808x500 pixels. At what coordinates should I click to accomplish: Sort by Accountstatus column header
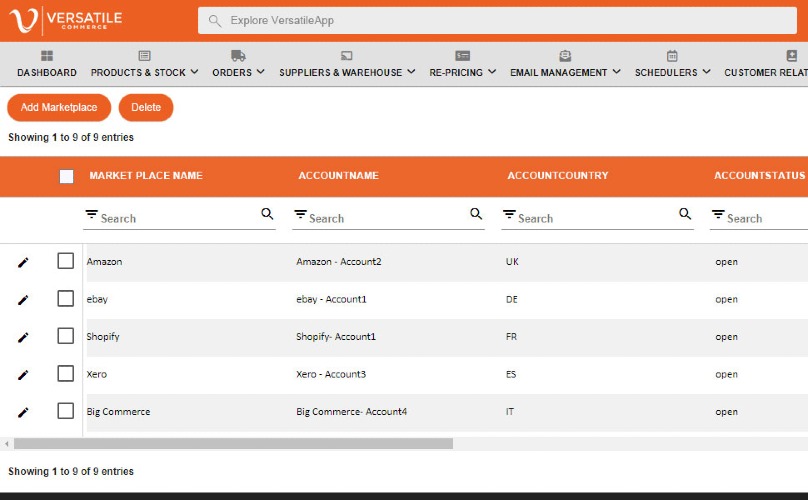click(x=760, y=176)
